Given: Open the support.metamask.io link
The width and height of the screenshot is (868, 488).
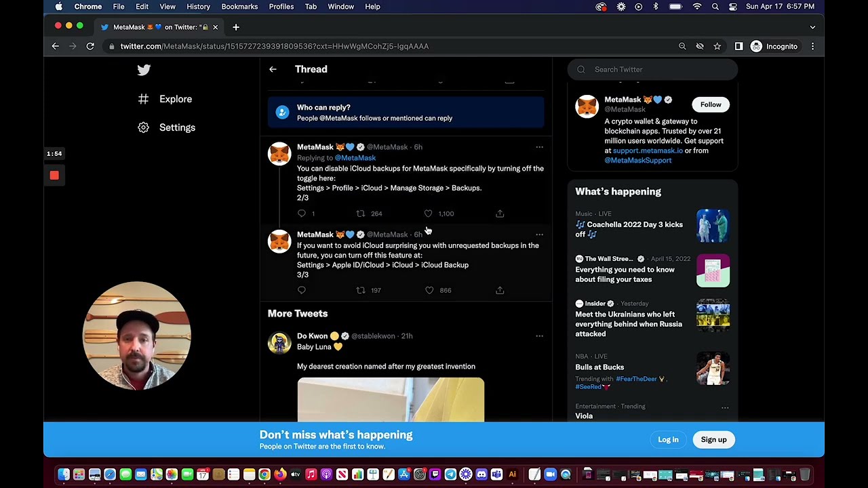Looking at the screenshot, I should coord(648,150).
